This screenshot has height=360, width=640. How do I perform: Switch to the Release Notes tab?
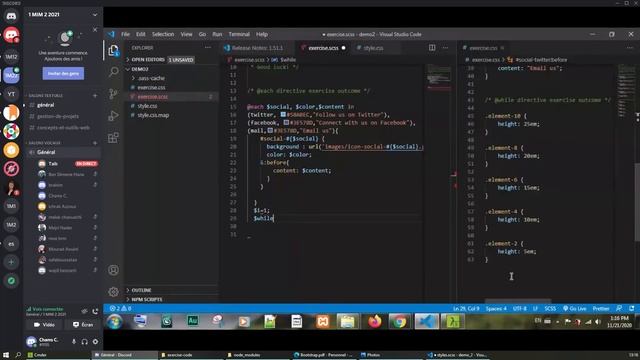click(x=257, y=48)
